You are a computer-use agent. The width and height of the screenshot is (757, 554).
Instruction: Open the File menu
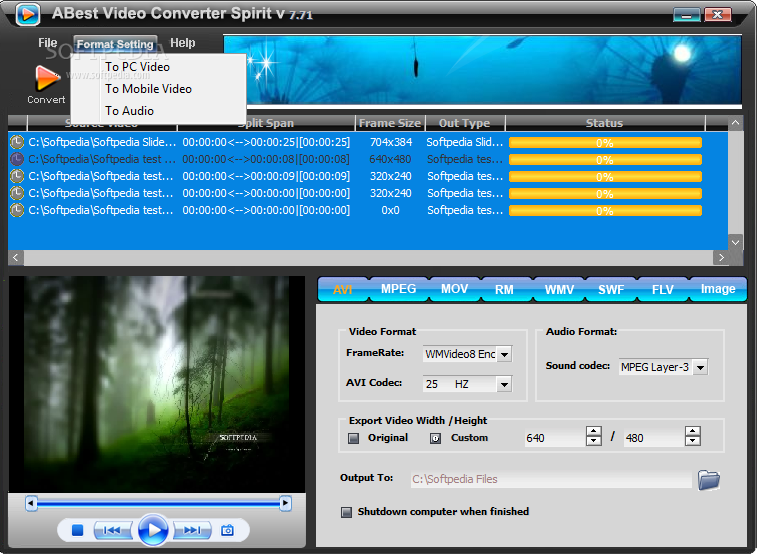47,43
